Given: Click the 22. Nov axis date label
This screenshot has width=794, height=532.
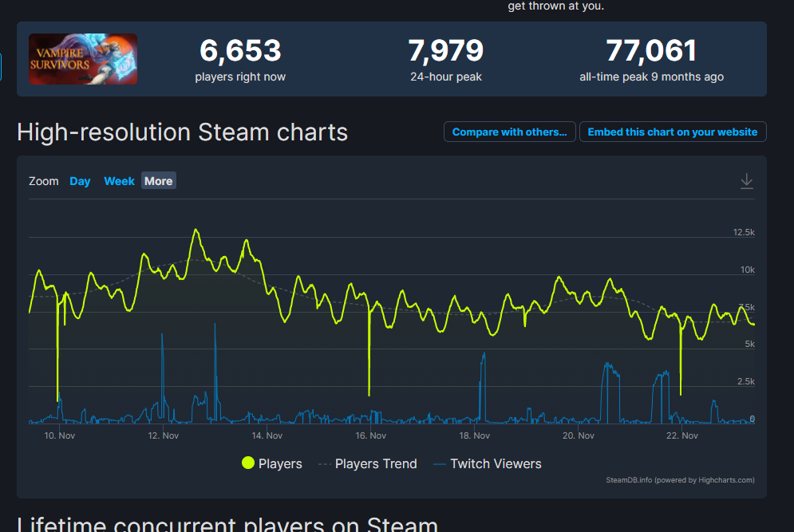Looking at the screenshot, I should point(682,435).
